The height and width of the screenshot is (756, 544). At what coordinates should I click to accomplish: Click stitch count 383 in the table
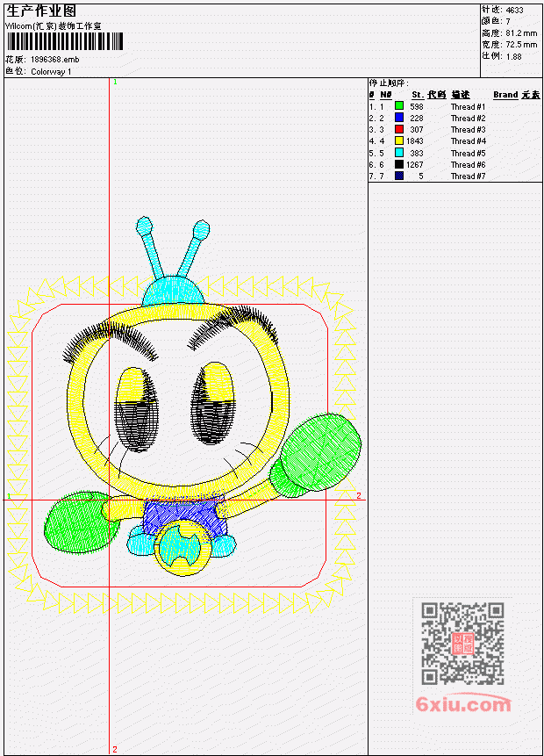click(417, 154)
